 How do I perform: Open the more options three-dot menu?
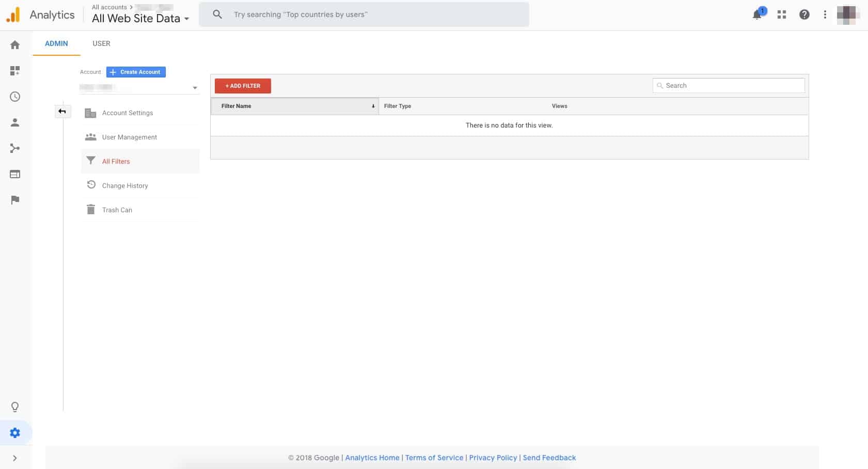click(825, 14)
